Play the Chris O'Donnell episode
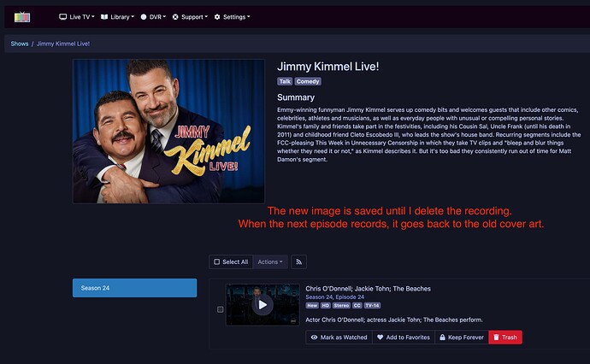This screenshot has height=364, width=590. click(263, 304)
